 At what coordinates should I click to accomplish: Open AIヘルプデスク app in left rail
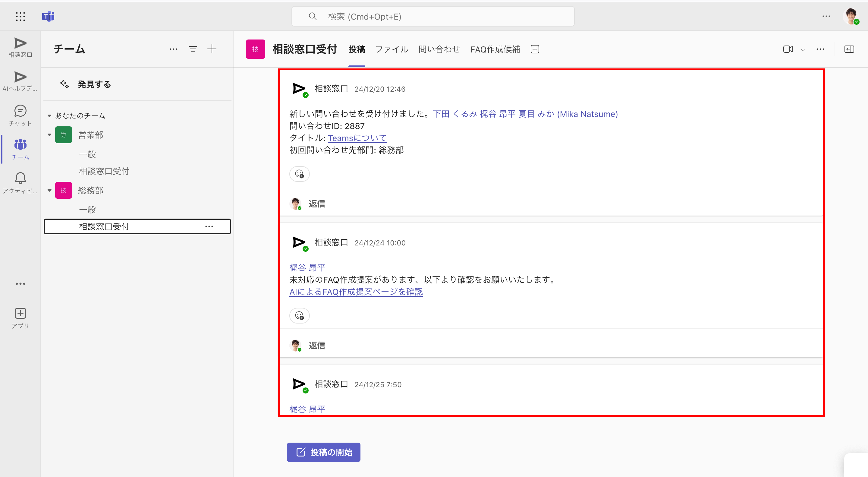click(x=20, y=81)
